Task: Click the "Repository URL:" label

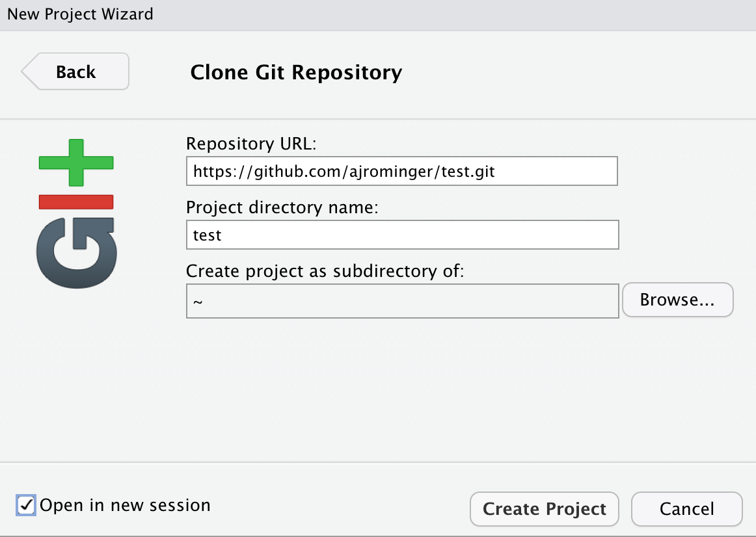Action: [250, 144]
